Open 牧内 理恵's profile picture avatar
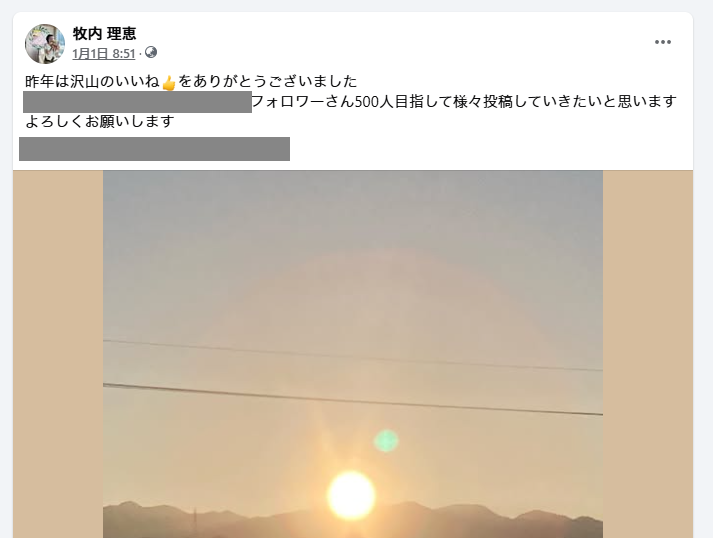 click(x=45, y=44)
